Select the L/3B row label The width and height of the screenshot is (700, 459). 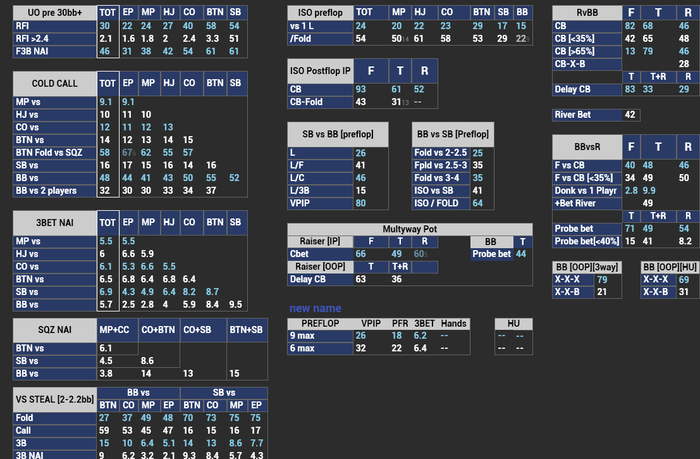click(x=320, y=191)
